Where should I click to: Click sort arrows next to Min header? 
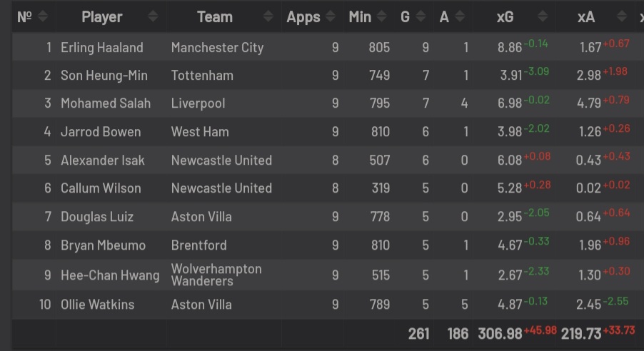click(381, 16)
